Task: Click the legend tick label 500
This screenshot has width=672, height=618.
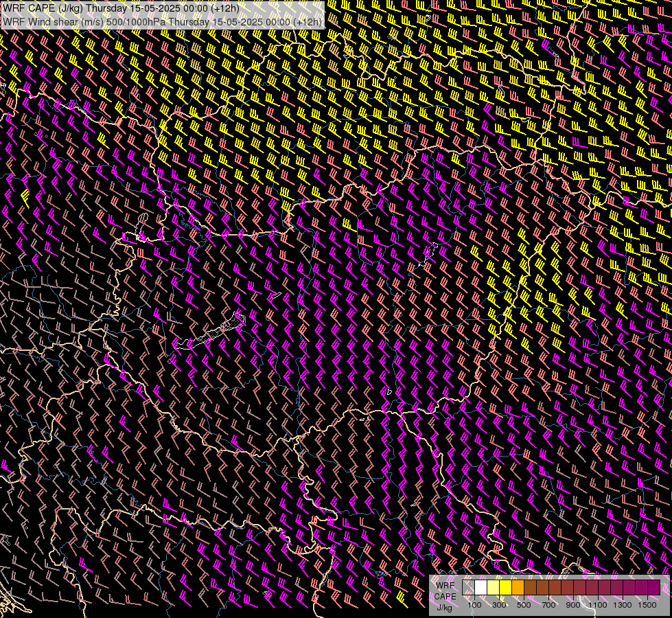Action: 524,605
